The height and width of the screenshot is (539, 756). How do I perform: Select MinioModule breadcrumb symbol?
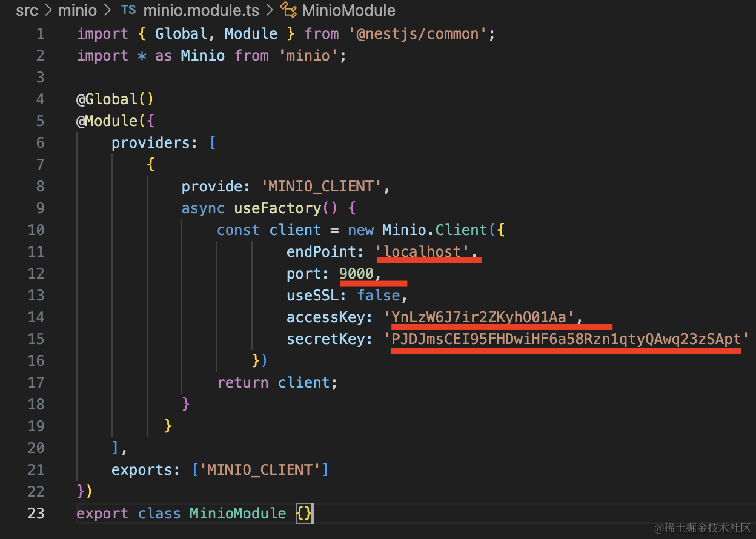348,11
